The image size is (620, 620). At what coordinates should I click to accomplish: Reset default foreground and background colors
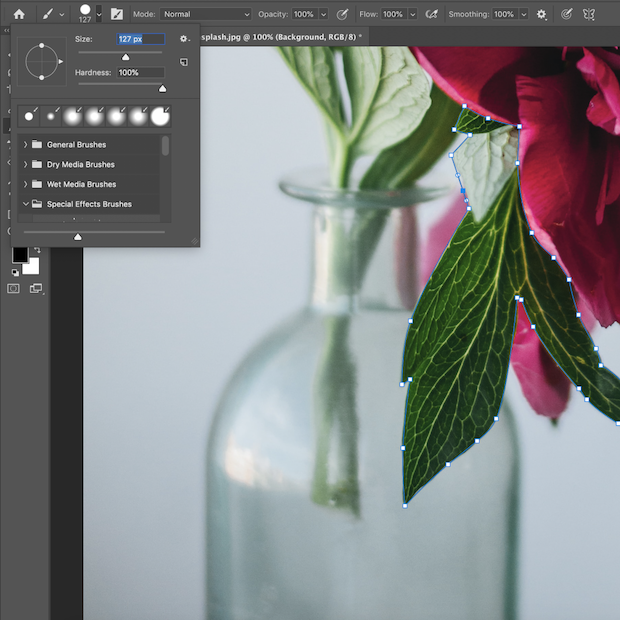[x=15, y=272]
